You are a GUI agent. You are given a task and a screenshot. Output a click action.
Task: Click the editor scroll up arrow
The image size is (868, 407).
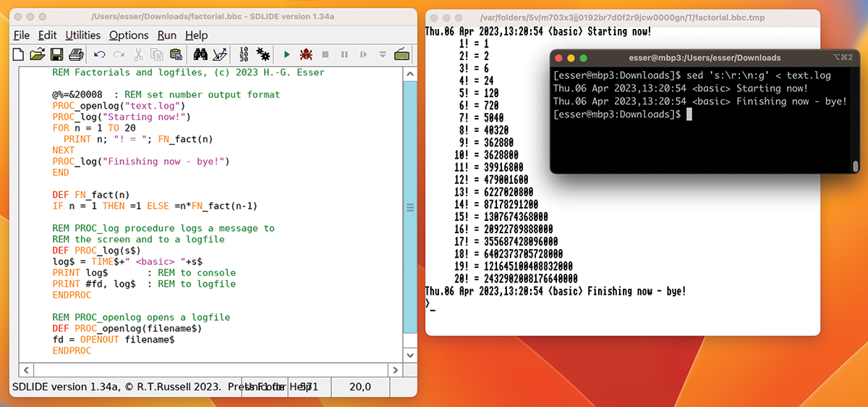pos(410,72)
